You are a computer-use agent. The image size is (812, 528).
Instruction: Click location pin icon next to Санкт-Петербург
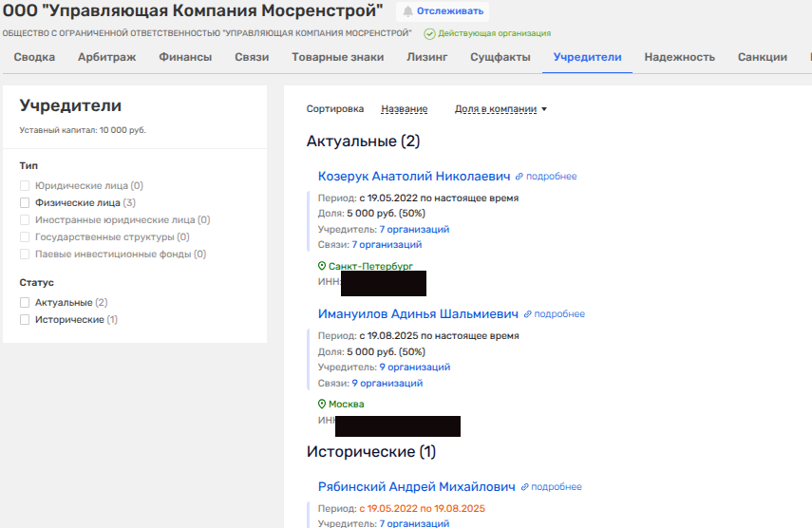[x=322, y=267]
